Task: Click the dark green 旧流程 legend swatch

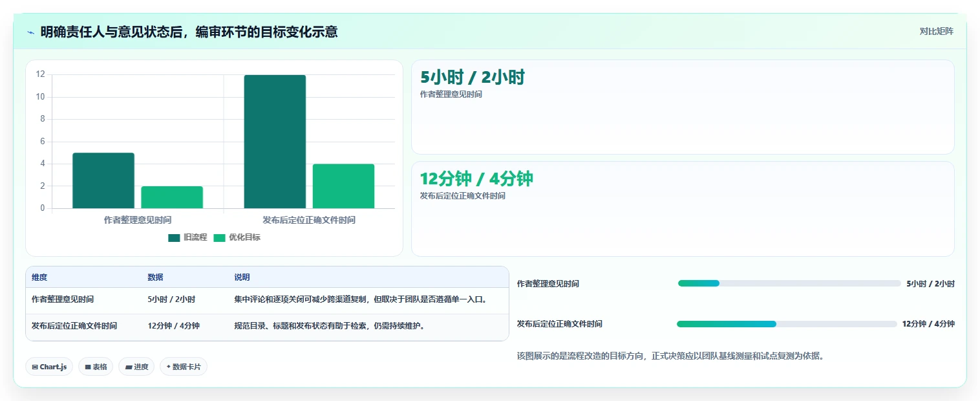Action: (174, 237)
